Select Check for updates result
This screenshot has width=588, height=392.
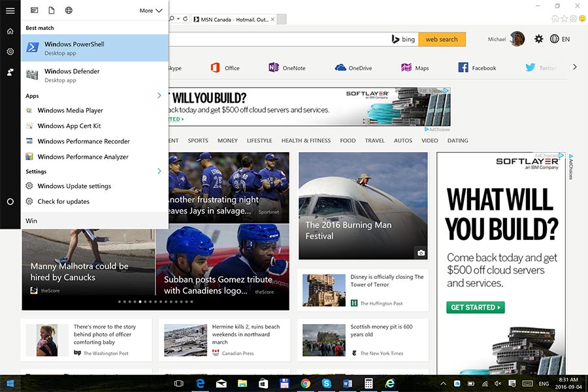click(x=95, y=201)
